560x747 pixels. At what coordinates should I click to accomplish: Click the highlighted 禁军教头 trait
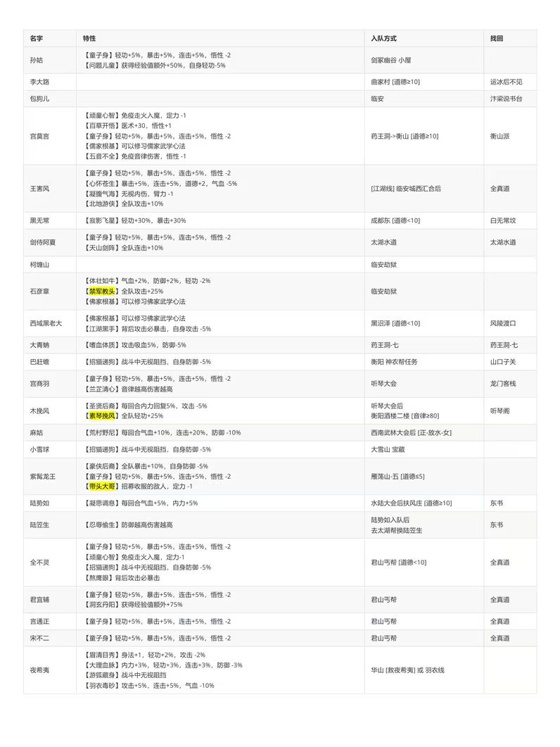pos(102,291)
